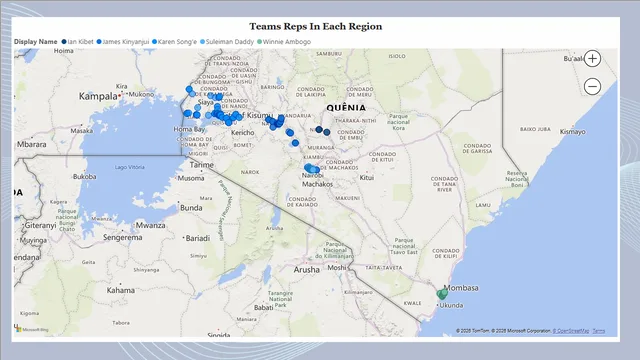This screenshot has height=360, width=640.
Task: Click the 'Kitui' town label
Action: (367, 178)
